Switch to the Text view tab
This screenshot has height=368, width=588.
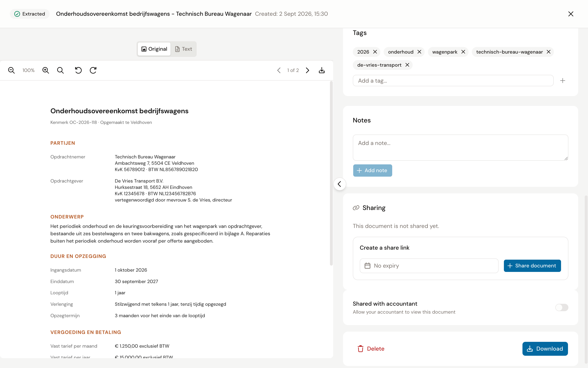(184, 49)
